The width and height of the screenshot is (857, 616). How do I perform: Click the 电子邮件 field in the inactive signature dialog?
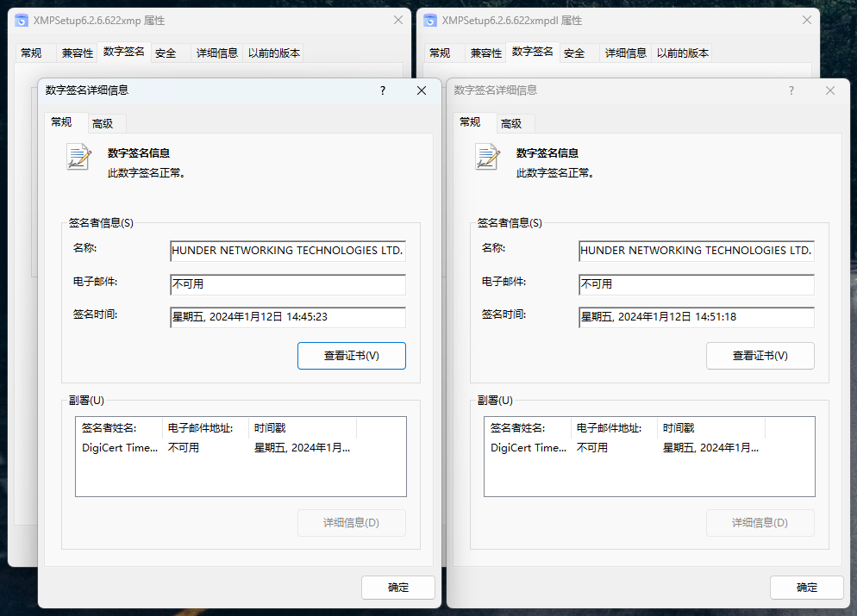click(x=696, y=284)
